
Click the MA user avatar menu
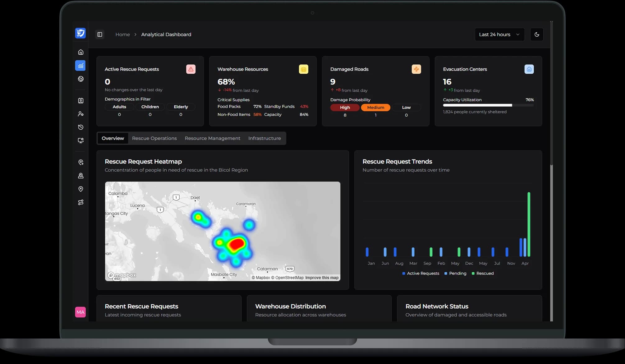(80, 312)
